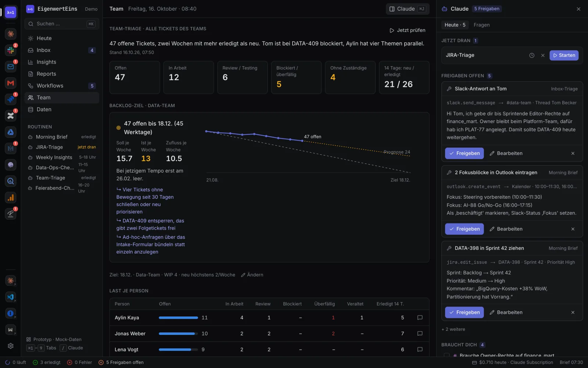This screenshot has width=588, height=368.
Task: Click Jetzt prüfen button
Action: coord(408,30)
